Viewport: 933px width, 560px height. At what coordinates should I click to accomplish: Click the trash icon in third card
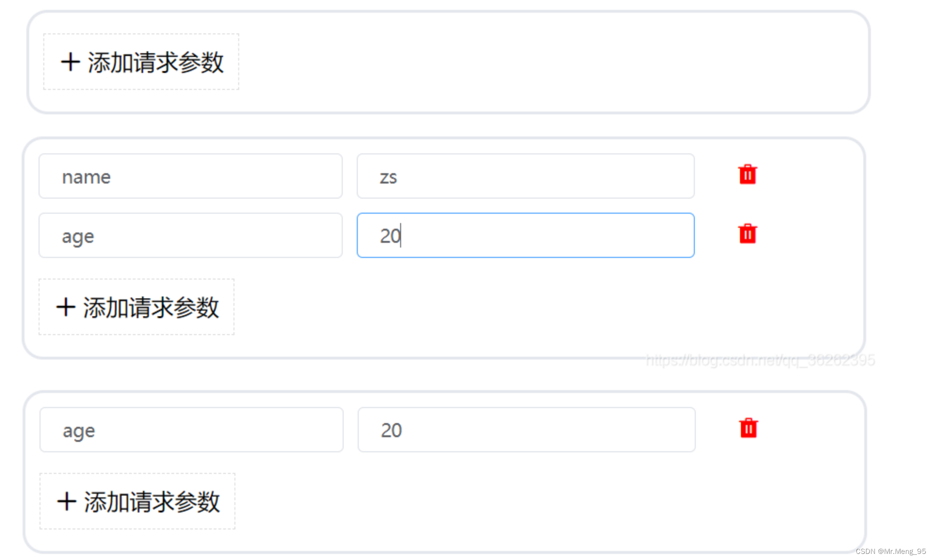(748, 428)
